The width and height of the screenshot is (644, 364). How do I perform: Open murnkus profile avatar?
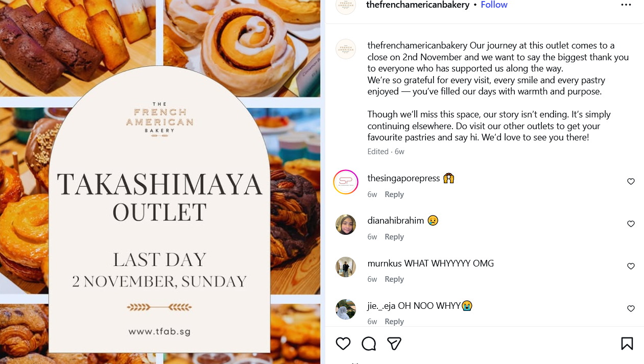click(346, 267)
